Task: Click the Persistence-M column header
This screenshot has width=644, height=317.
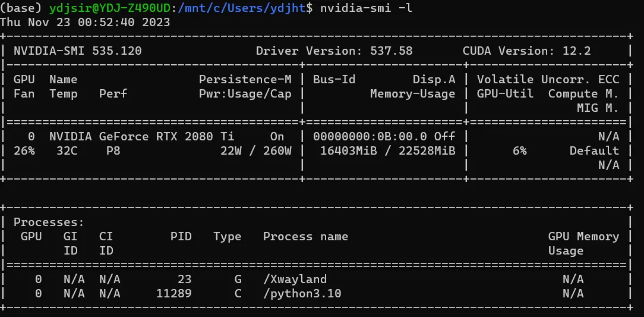Action: coord(245,80)
